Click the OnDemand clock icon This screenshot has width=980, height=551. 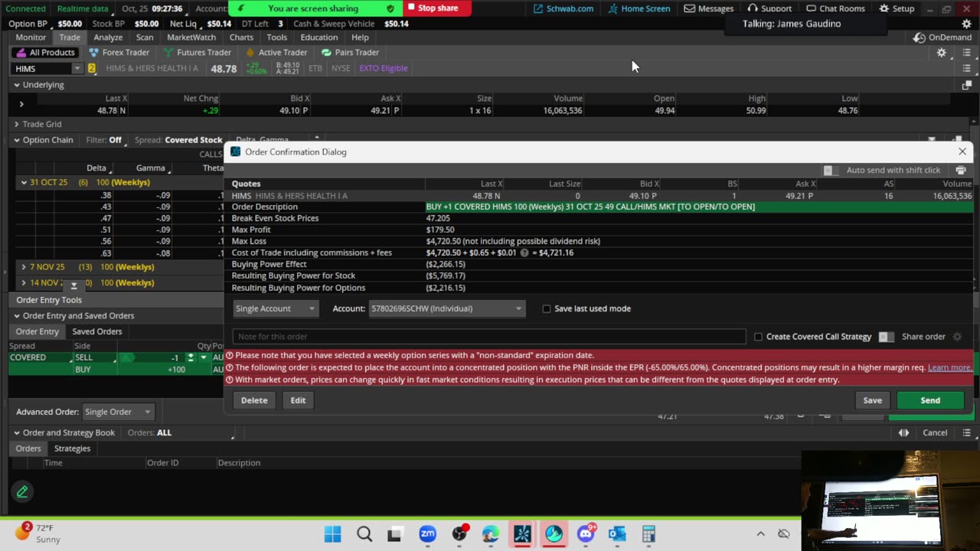[919, 37]
